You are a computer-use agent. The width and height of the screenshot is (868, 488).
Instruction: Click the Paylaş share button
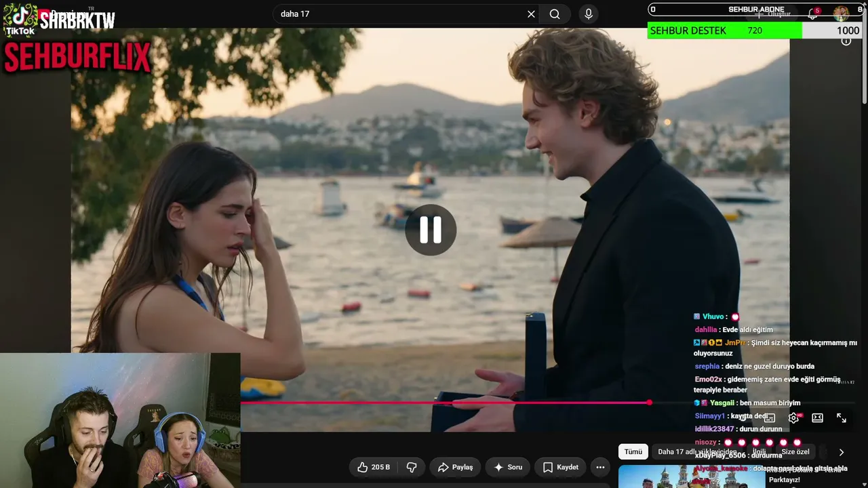coord(455,467)
